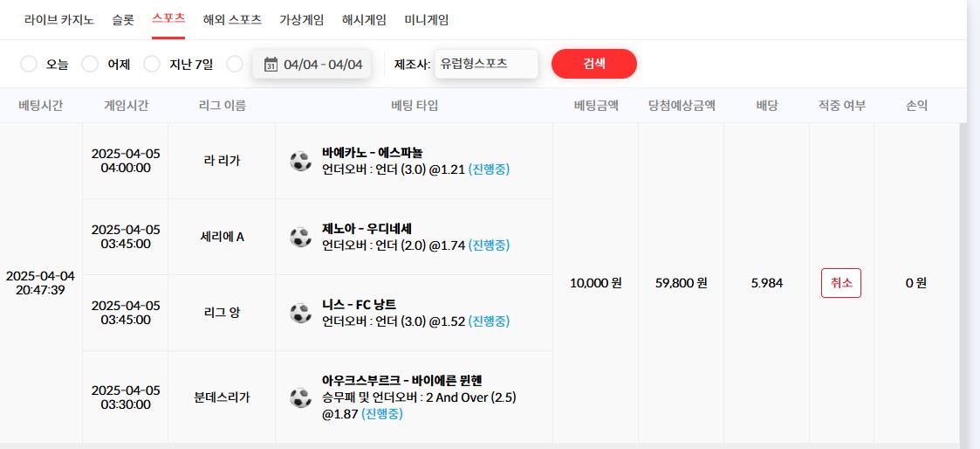The height and width of the screenshot is (449, 980).
Task: Select the custom date range radio button
Action: coord(234,64)
